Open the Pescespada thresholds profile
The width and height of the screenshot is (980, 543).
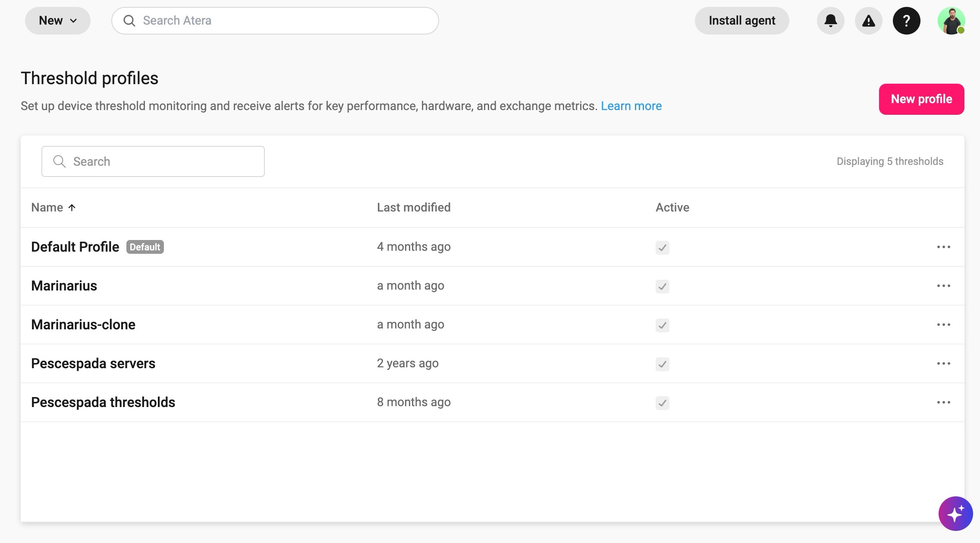pos(103,402)
